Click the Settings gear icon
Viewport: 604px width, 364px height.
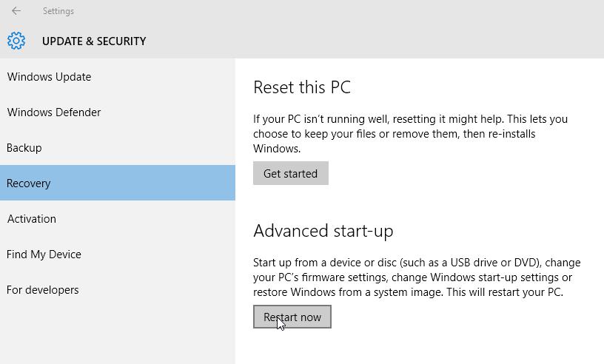16,41
